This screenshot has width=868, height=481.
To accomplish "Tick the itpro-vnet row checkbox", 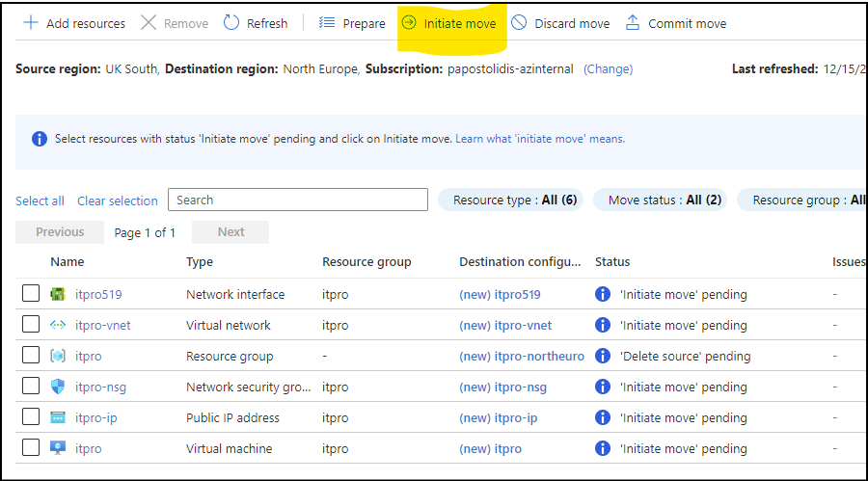I will [31, 325].
